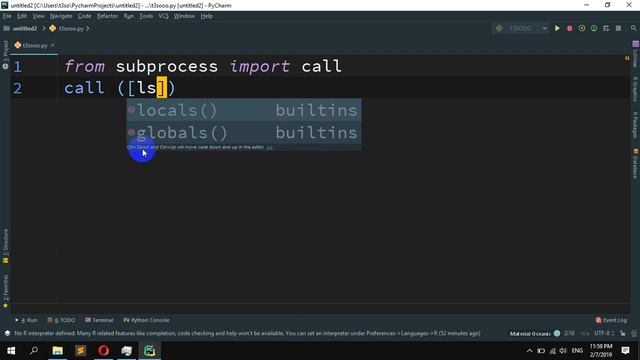640x360 pixels.
Task: Click the concurrency diagram run icon
Action: 606,28
